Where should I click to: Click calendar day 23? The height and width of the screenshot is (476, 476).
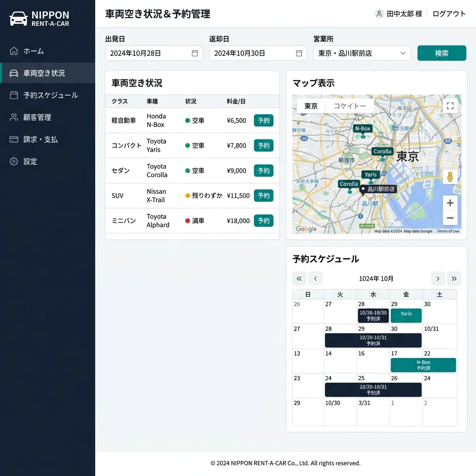coord(308,385)
